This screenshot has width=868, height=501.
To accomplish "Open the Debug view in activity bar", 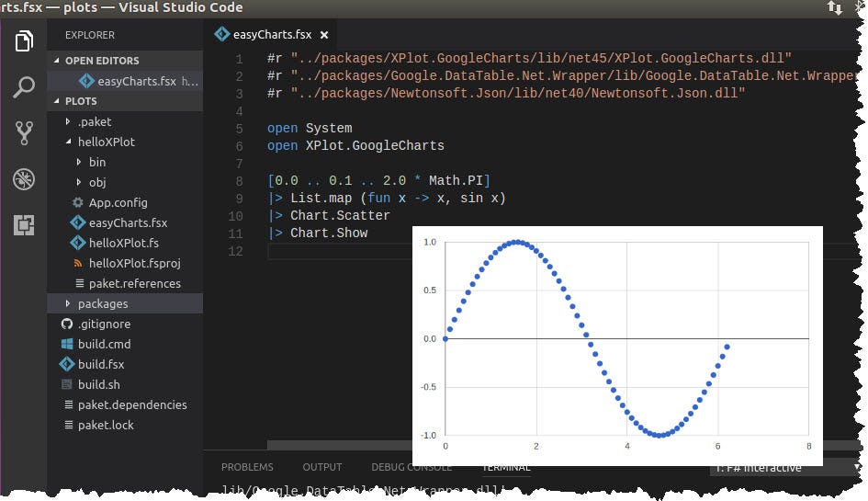I will pyautogui.click(x=24, y=179).
